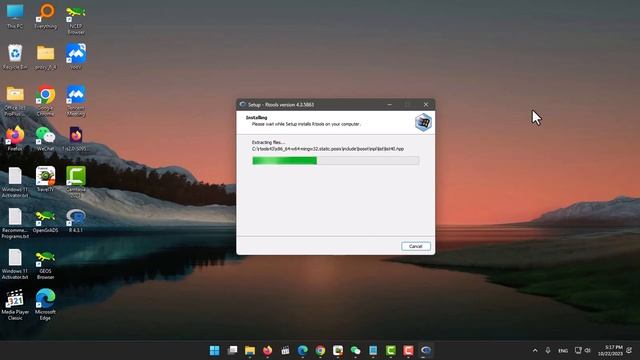
Task: Open the yellow folder next to Recycle Bin
Action: coord(45,57)
